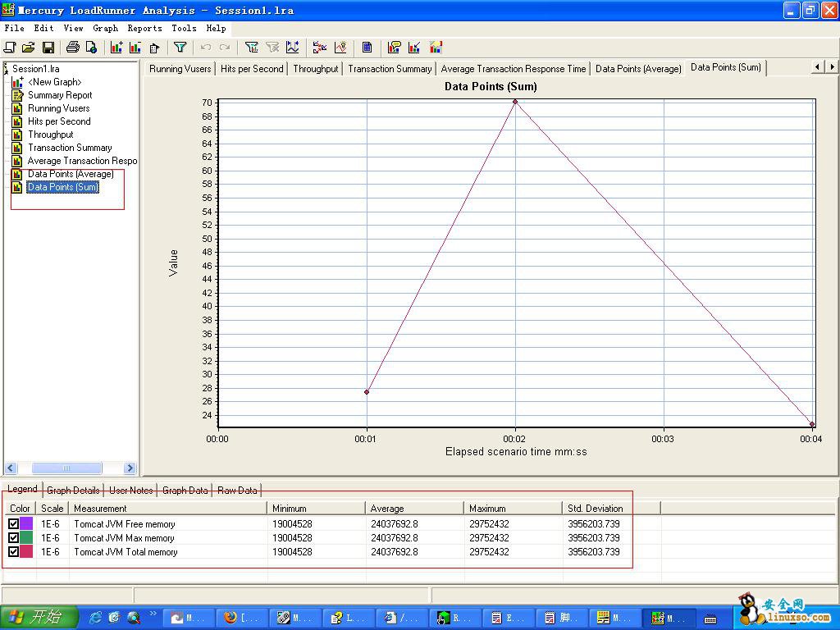Click the Save session floppy disk icon
The image size is (840, 630).
point(48,48)
